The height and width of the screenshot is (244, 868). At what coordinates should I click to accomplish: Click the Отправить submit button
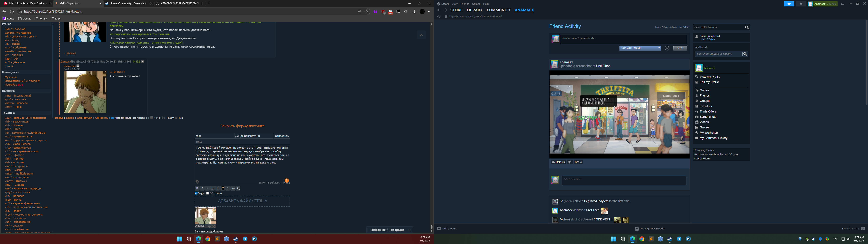281,136
